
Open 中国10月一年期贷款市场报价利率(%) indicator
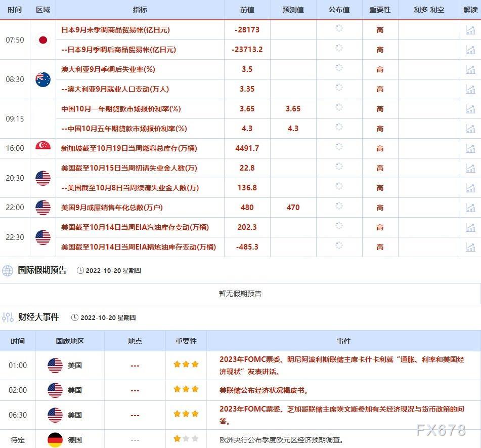click(x=121, y=109)
